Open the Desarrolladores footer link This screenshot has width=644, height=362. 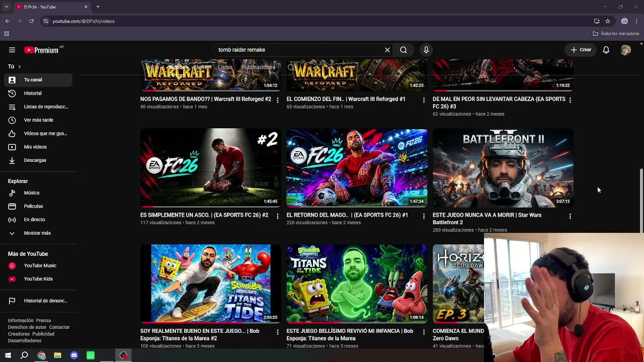25,341
